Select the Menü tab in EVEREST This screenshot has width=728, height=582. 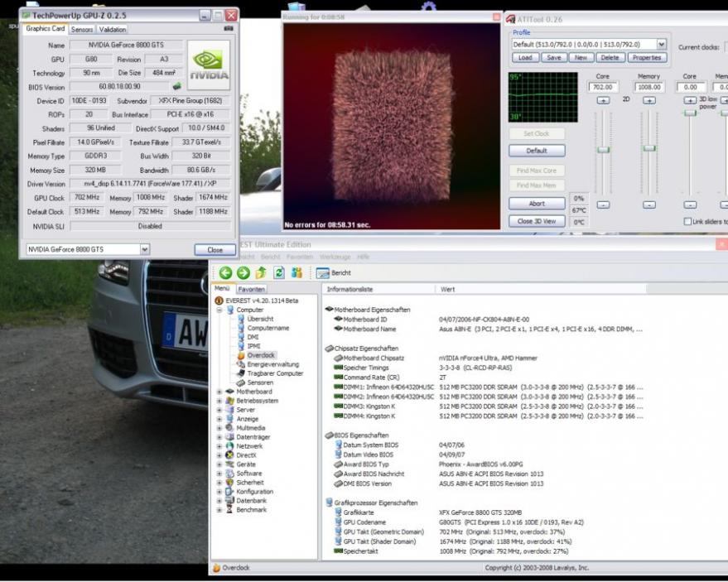coord(223,289)
